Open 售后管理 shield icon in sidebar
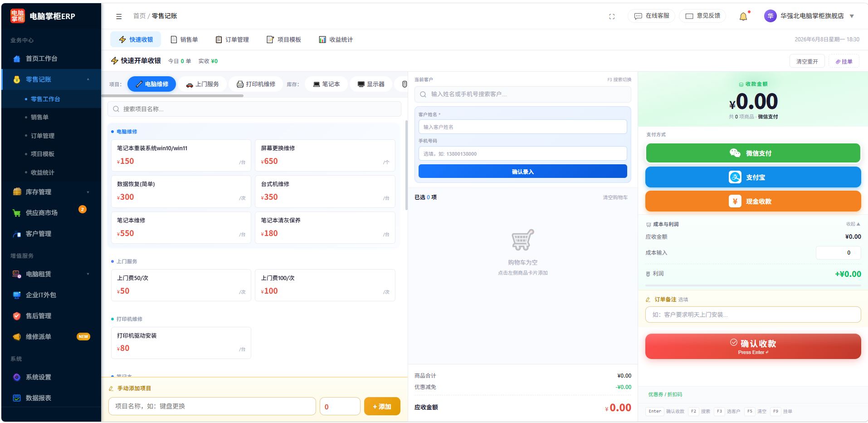This screenshot has height=423, width=868. coord(17,316)
